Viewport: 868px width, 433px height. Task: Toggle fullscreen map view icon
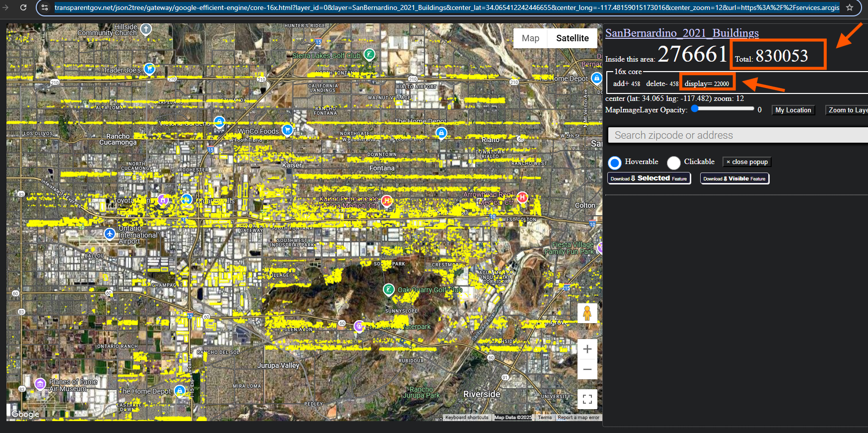[587, 399]
